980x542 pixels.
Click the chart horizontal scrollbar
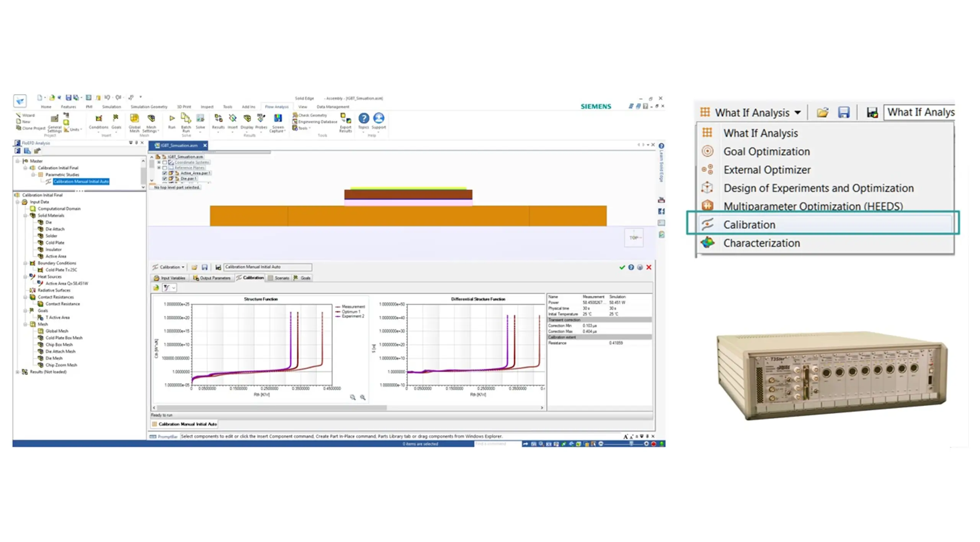[271, 408]
